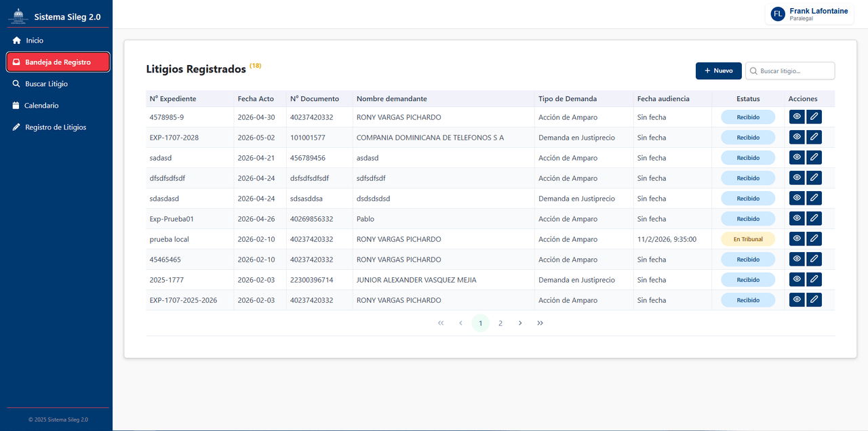Focus the Buscar litigio search field
Screen dimensions: 868x431
click(790, 70)
